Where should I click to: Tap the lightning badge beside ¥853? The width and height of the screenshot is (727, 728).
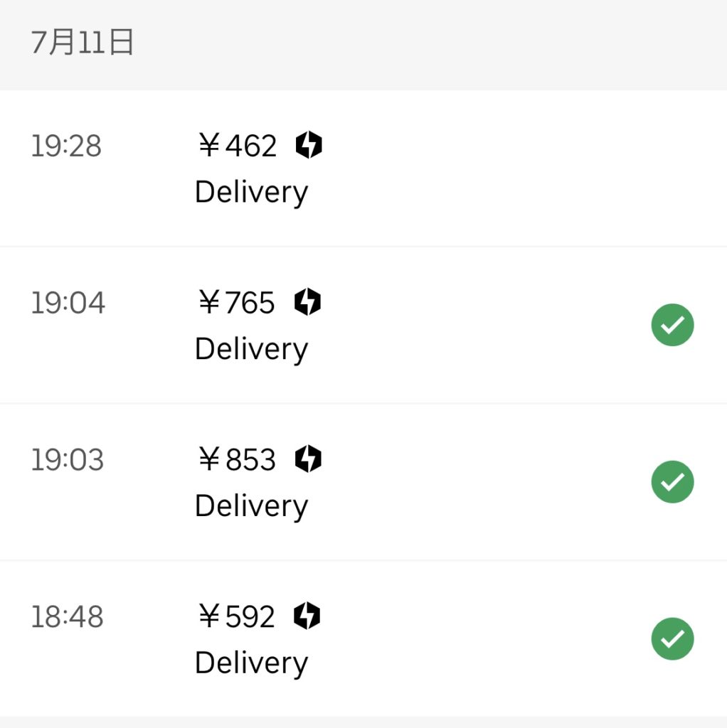[308, 459]
